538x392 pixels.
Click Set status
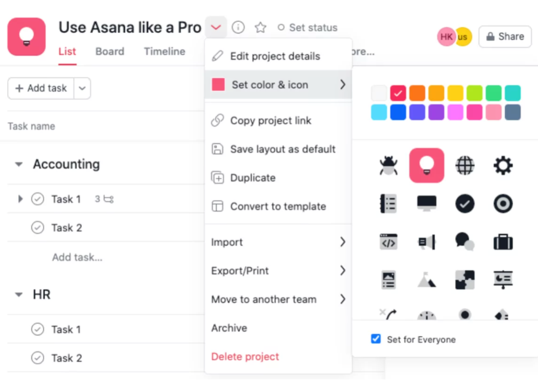(x=307, y=27)
